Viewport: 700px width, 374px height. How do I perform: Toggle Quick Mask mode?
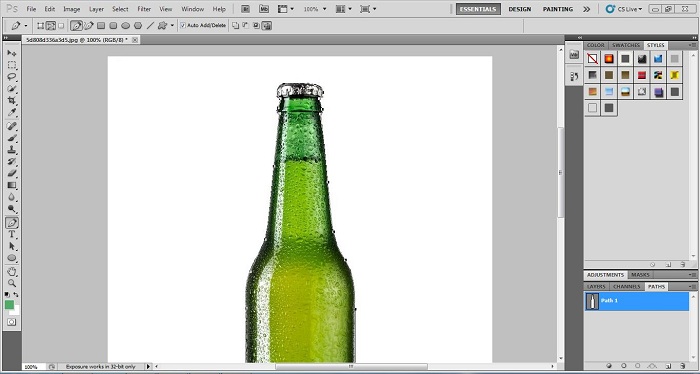(12, 322)
